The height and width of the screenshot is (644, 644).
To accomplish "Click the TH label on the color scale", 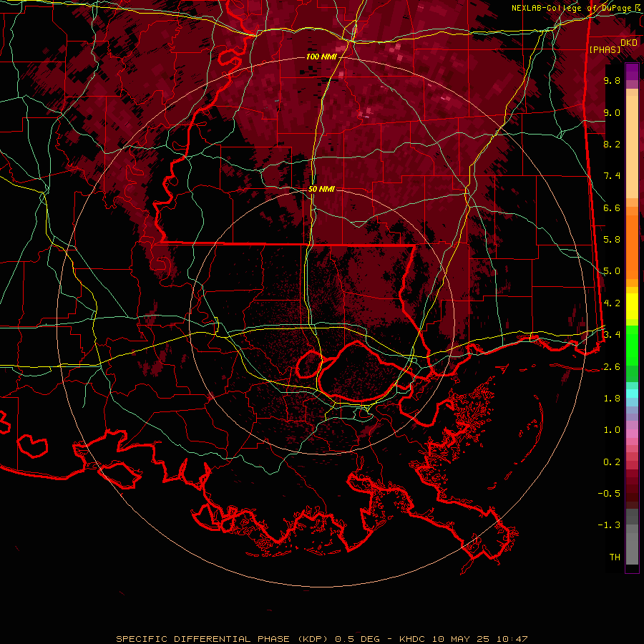I will [x=615, y=557].
